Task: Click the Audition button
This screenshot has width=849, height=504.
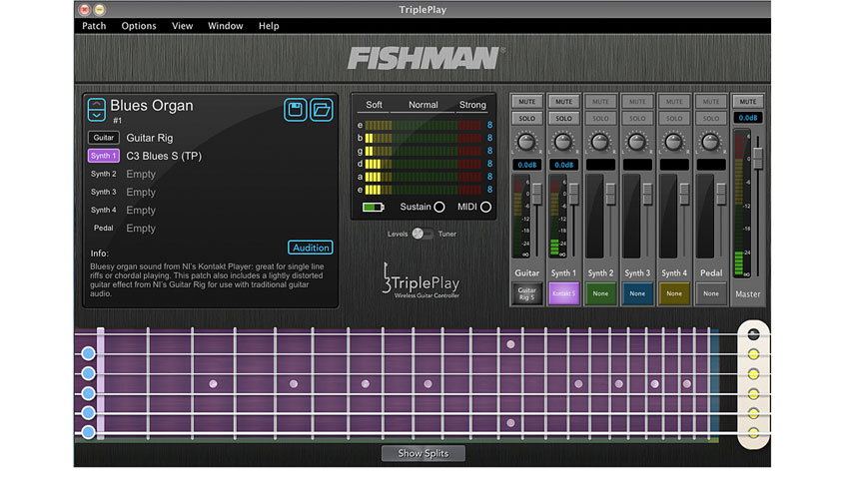Action: coord(311,248)
